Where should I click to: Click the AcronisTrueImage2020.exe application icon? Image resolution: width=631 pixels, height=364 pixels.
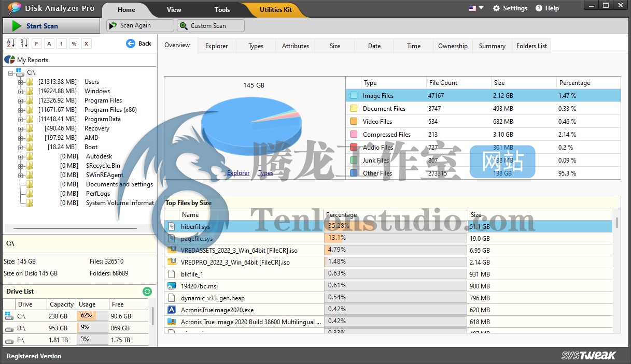[x=172, y=310]
